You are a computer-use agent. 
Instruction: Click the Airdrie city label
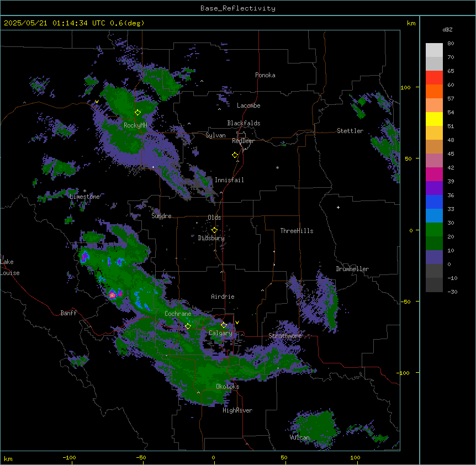click(x=223, y=297)
